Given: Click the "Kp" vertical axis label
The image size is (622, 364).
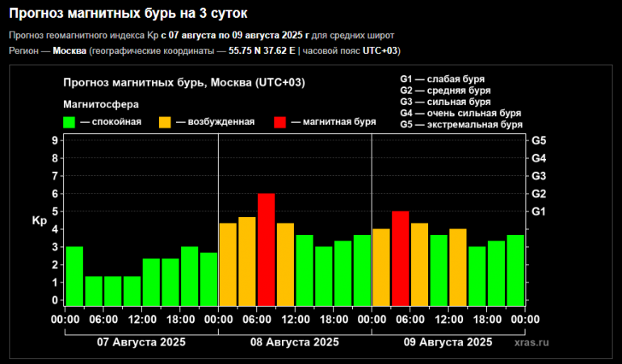Looking at the screenshot, I should [x=39, y=220].
